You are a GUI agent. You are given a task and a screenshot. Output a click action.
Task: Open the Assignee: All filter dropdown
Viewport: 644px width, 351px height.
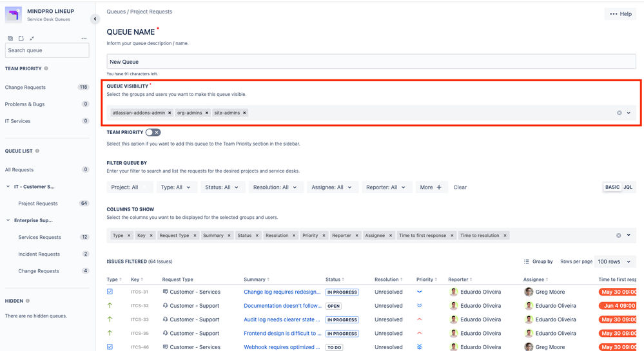click(x=333, y=187)
